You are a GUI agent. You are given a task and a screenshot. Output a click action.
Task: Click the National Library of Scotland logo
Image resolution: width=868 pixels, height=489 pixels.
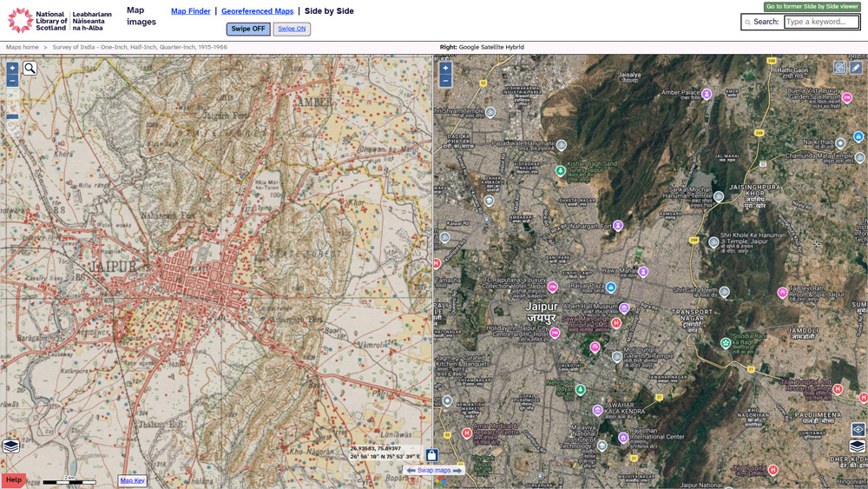[x=59, y=21]
